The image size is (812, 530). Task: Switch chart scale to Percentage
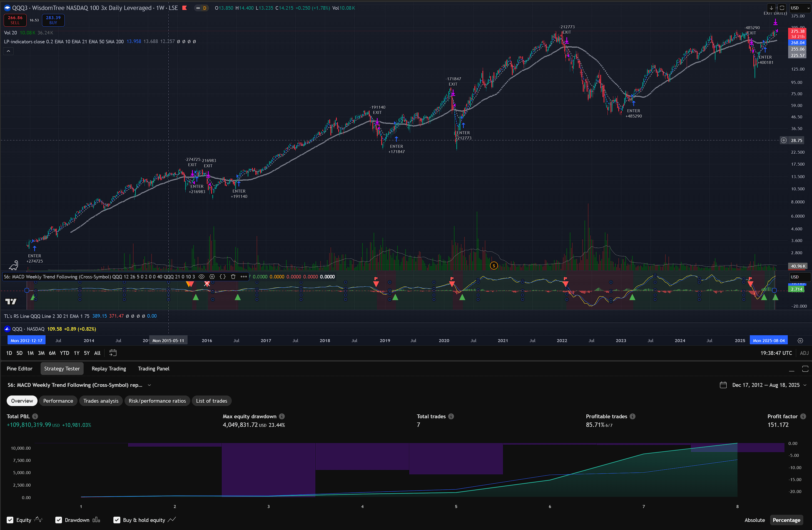point(787,520)
